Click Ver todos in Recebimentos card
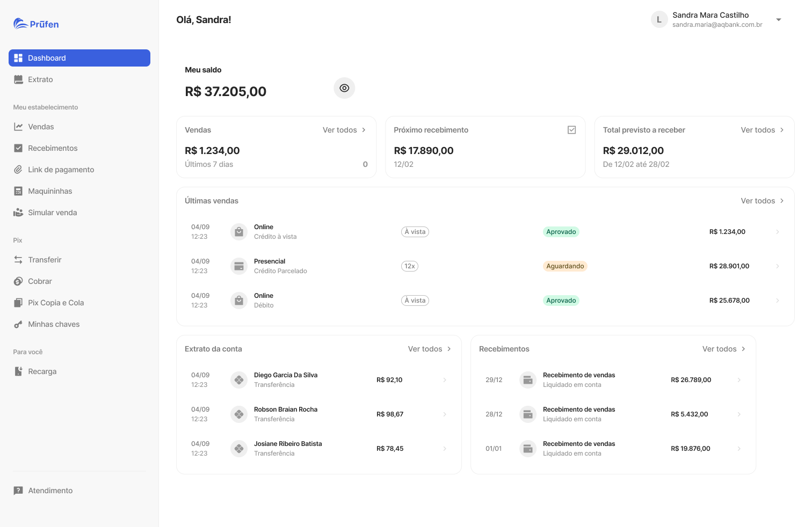 (724, 349)
